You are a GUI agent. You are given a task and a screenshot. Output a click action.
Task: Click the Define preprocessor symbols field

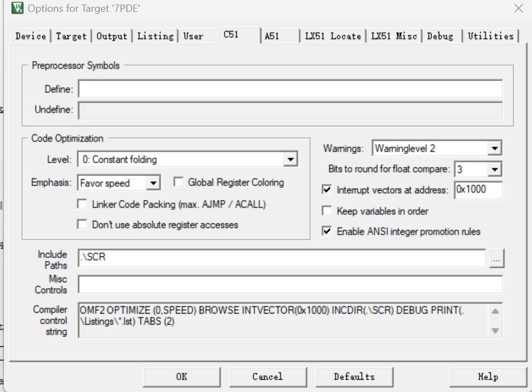pos(290,89)
